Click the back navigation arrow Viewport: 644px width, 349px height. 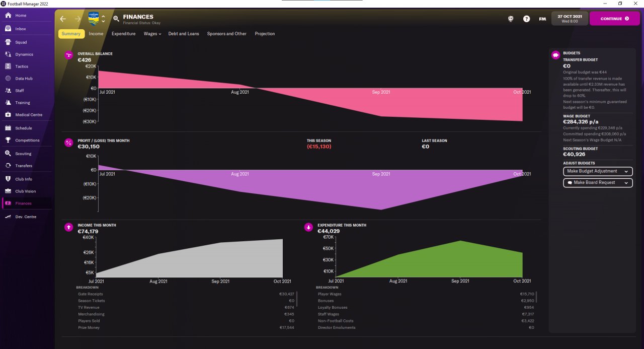63,19
